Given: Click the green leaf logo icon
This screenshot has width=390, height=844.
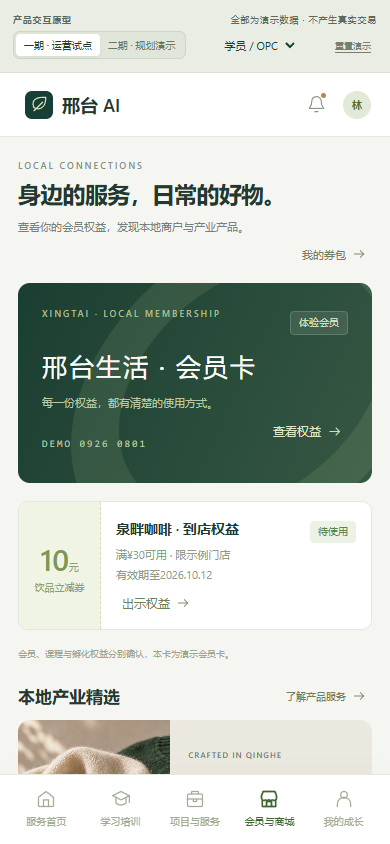Looking at the screenshot, I should pyautogui.click(x=39, y=105).
